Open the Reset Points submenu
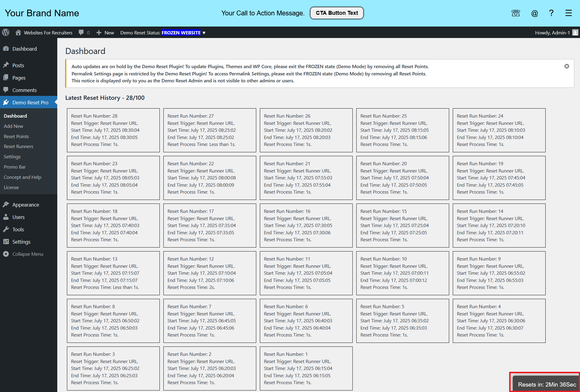 tap(16, 136)
